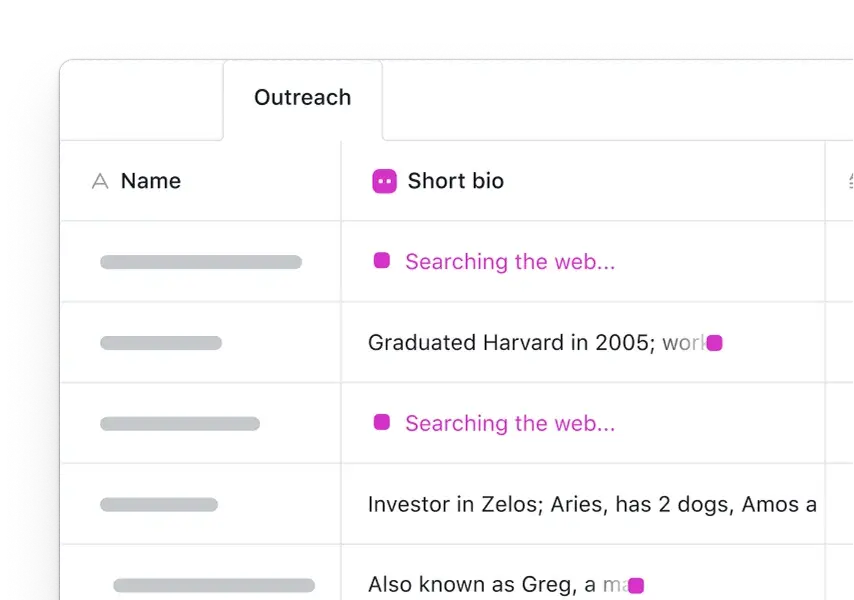Select the first row's Searching the web cell
Screen dimensions: 854x600
point(582,262)
